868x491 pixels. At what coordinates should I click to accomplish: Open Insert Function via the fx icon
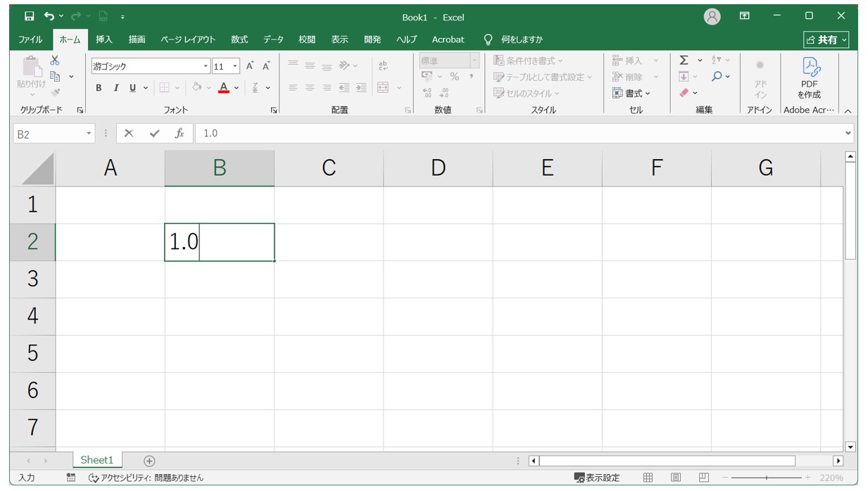point(180,133)
